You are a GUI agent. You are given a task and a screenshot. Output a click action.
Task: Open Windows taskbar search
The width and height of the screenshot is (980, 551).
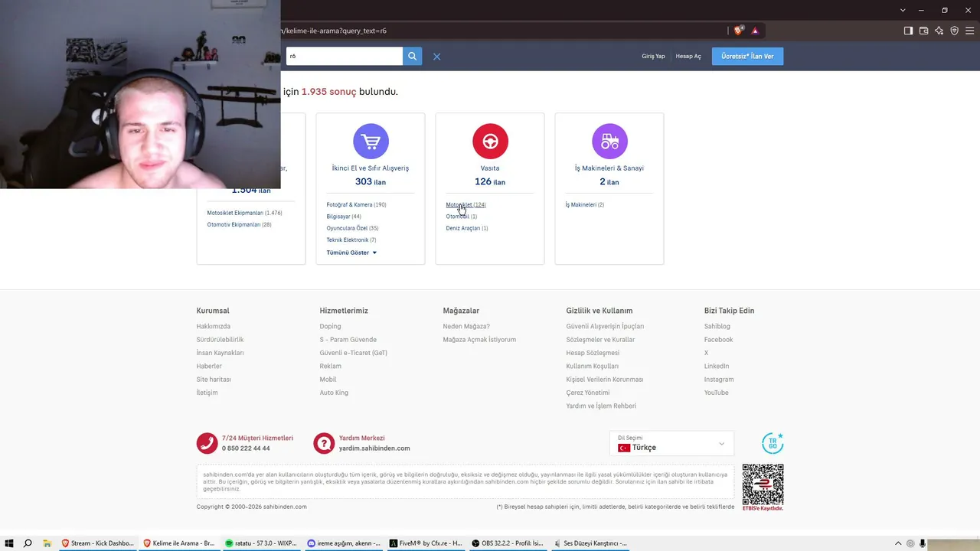(x=28, y=543)
